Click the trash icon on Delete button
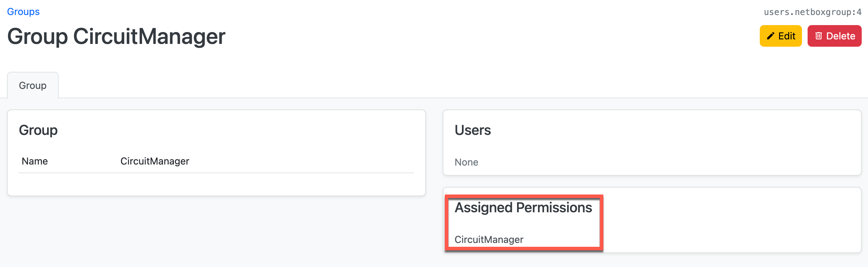Viewport: 868px width, 267px height. click(x=818, y=36)
